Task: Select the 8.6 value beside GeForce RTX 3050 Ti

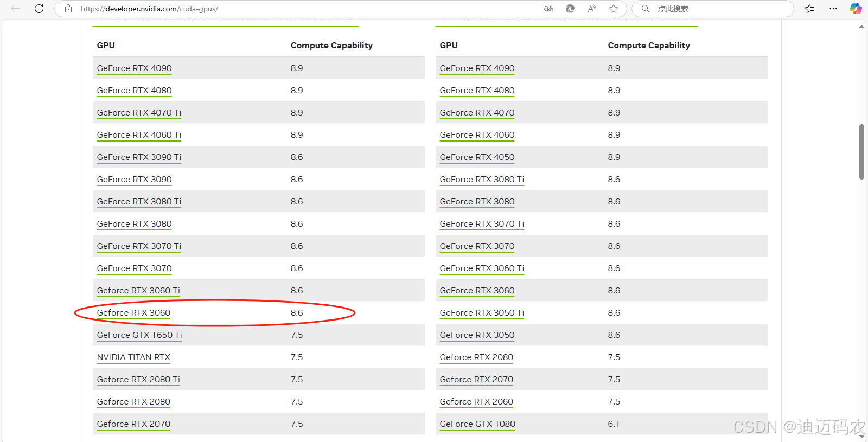Action: click(614, 313)
